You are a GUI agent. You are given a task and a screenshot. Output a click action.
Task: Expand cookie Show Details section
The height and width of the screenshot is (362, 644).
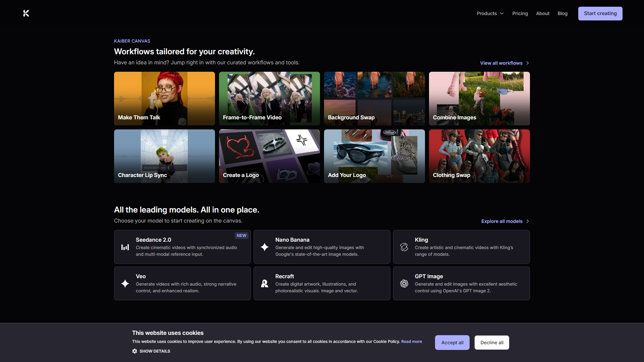coord(151,351)
